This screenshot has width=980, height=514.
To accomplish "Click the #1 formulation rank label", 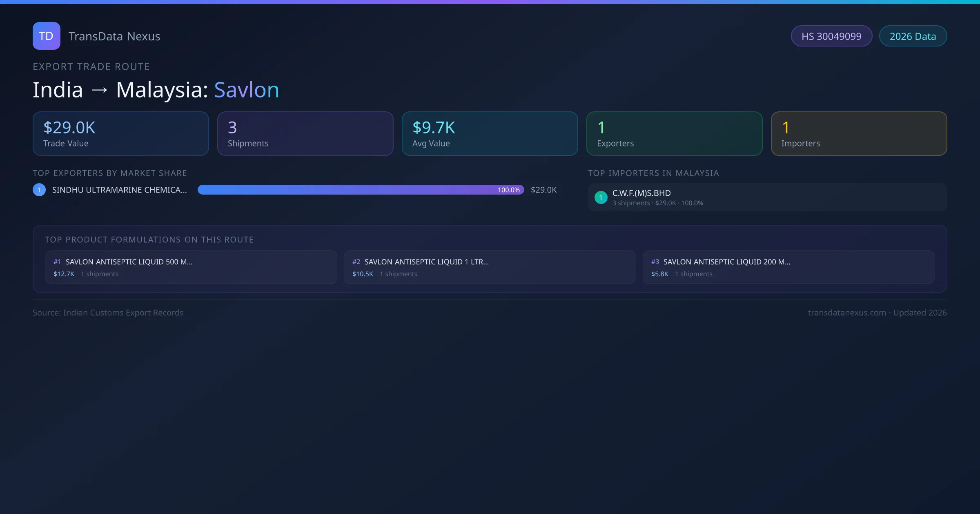I will click(x=57, y=262).
